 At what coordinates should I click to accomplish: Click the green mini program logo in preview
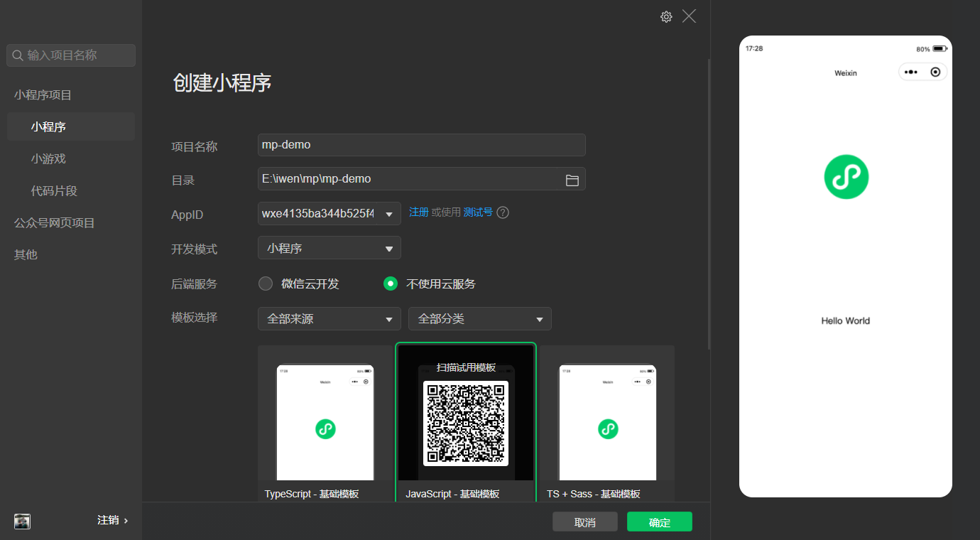click(x=846, y=177)
